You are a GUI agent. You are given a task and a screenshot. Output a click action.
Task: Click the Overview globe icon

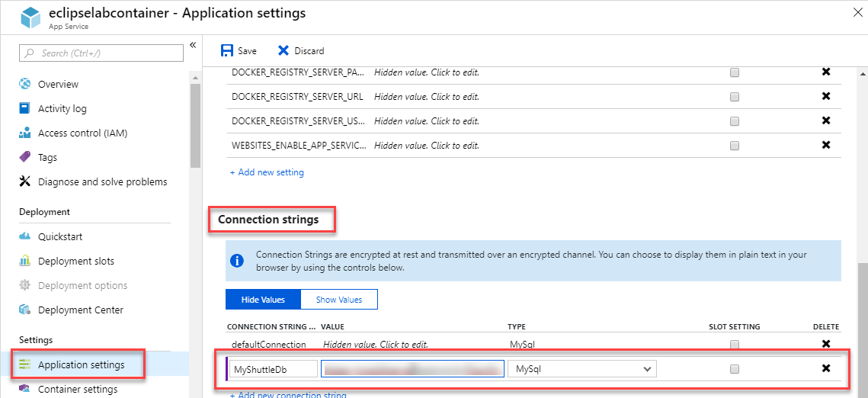point(25,84)
